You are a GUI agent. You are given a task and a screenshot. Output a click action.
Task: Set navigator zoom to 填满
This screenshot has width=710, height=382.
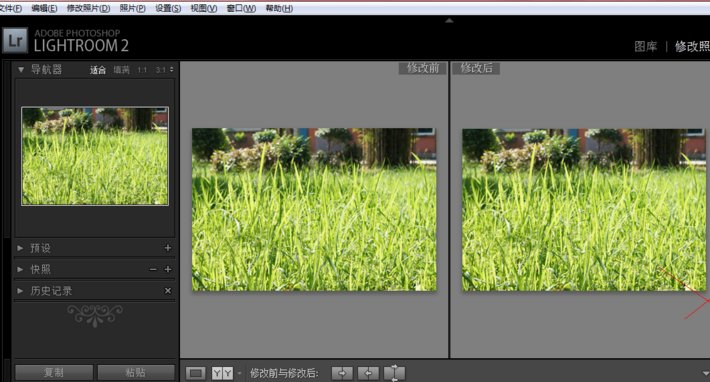(121, 70)
